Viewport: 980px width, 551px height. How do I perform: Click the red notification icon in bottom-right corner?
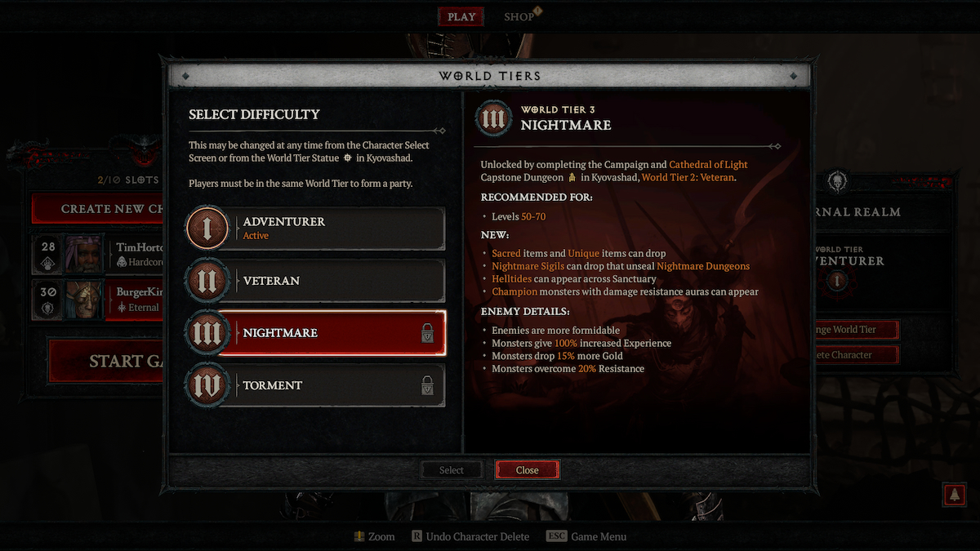954,494
